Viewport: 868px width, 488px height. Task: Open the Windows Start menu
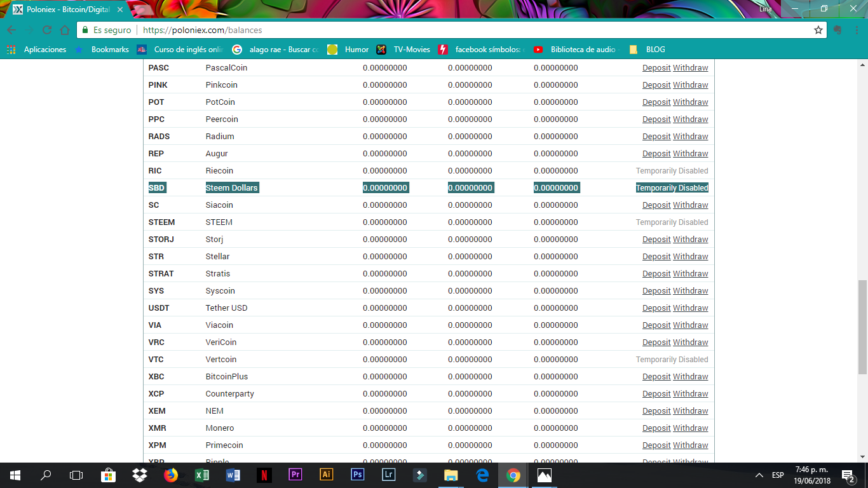pyautogui.click(x=15, y=475)
